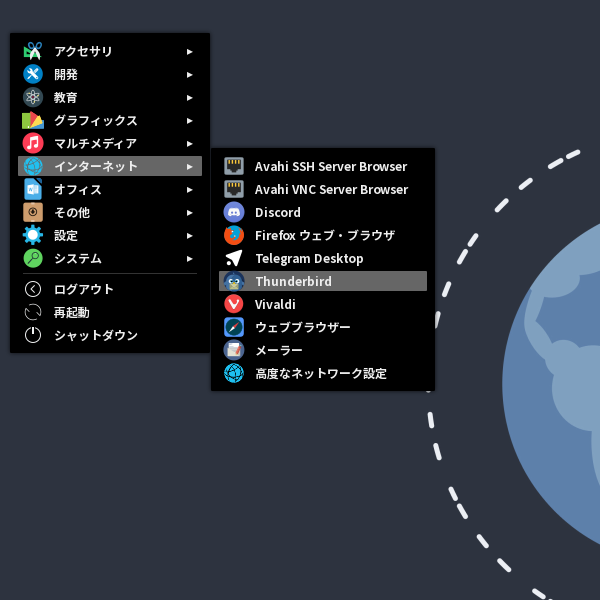
Task: Open メーラー entry
Action: click(x=323, y=350)
